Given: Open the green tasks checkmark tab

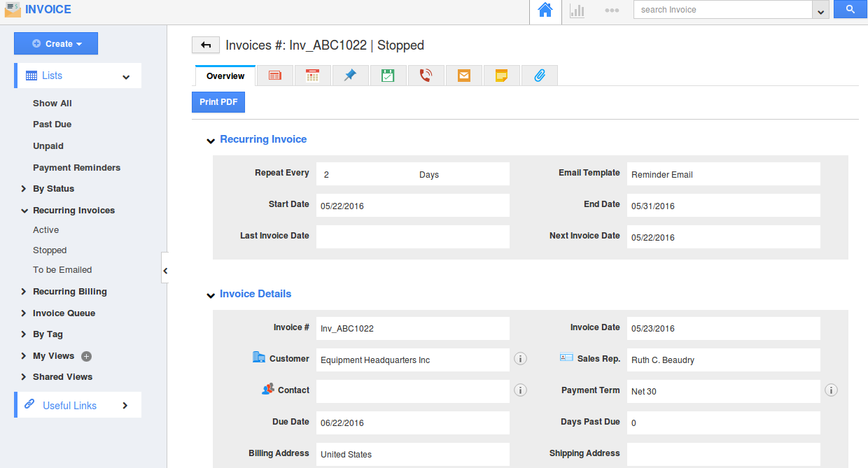Looking at the screenshot, I should coord(388,76).
